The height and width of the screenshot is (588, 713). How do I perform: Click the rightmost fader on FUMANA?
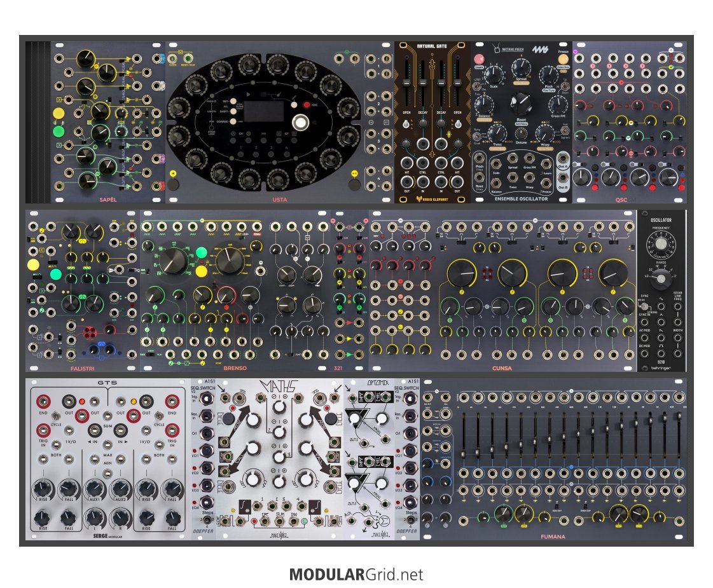pos(679,437)
